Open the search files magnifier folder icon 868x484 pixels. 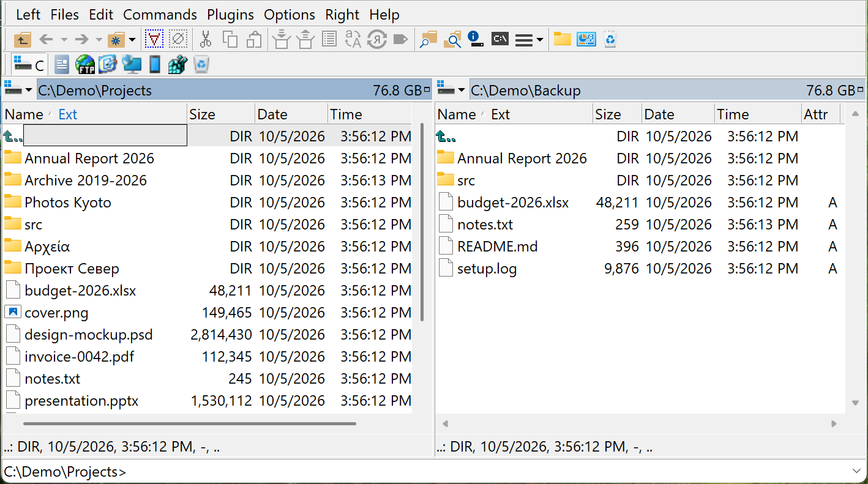452,40
